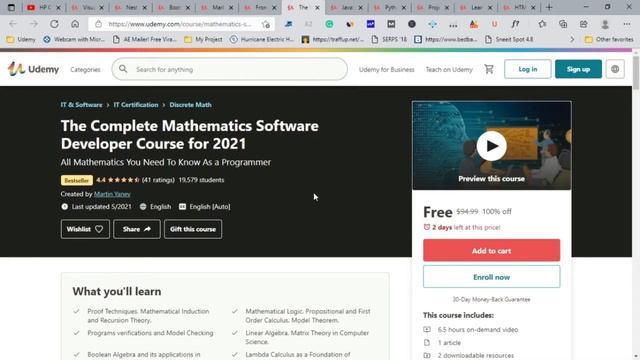This screenshot has height=360, width=640.
Task: Click the Log in button
Action: [527, 69]
